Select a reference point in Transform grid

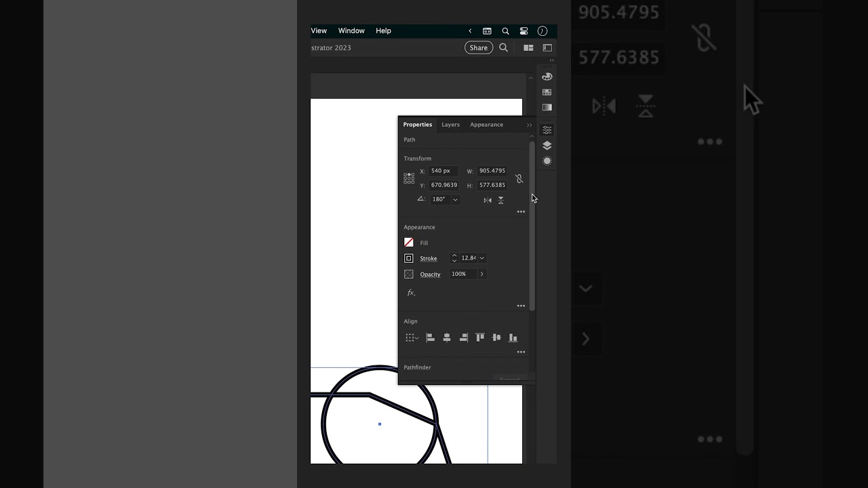tap(409, 178)
